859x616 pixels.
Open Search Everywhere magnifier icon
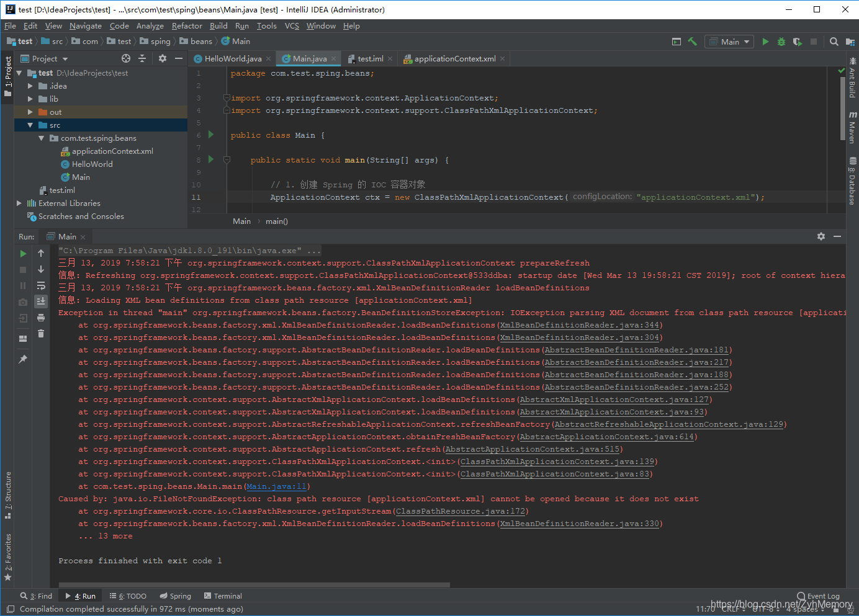[834, 42]
